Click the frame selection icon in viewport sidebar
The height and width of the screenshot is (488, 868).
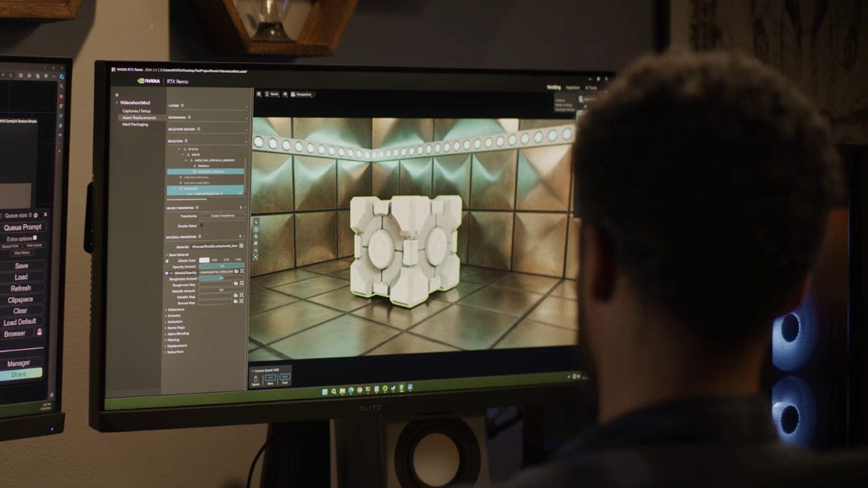pyautogui.click(x=255, y=257)
